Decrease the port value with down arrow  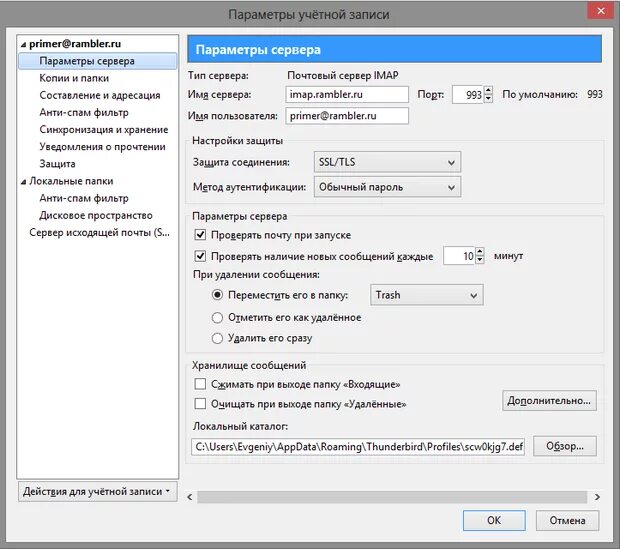[488, 99]
